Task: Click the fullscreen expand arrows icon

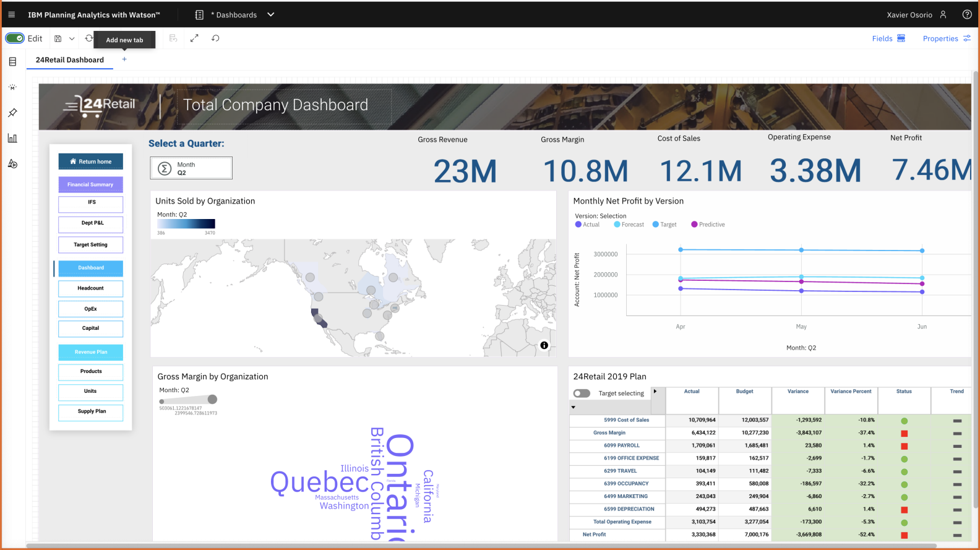Action: click(x=194, y=38)
